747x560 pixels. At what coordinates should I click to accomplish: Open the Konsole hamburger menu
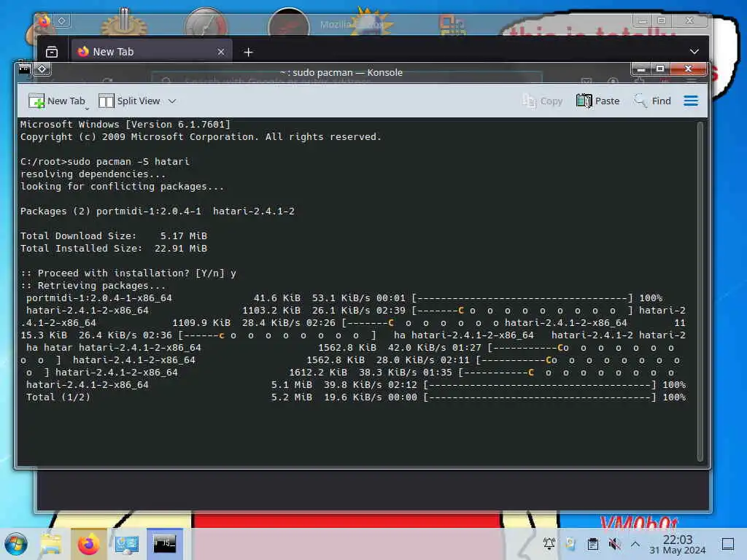pyautogui.click(x=691, y=101)
